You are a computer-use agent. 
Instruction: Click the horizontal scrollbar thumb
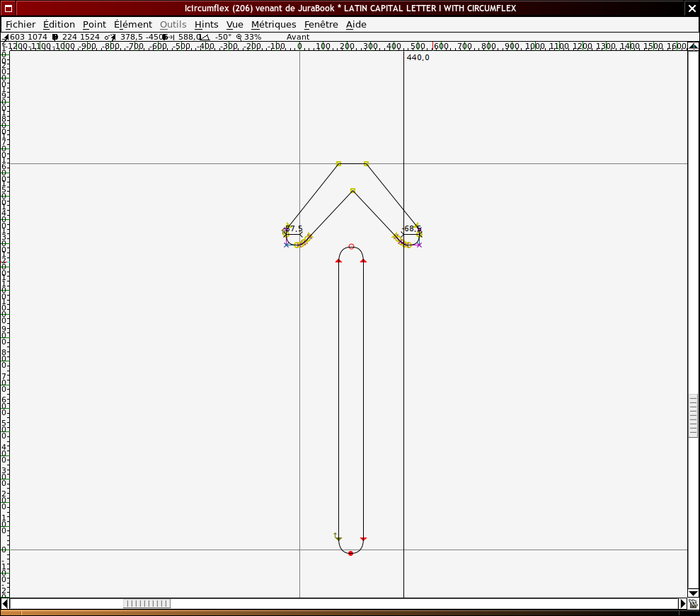click(147, 603)
